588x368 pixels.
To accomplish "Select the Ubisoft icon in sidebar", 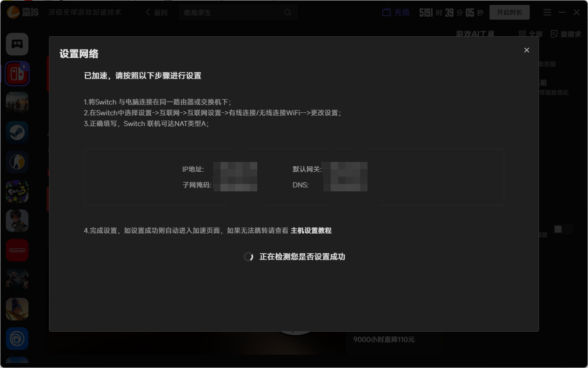I will (x=17, y=339).
